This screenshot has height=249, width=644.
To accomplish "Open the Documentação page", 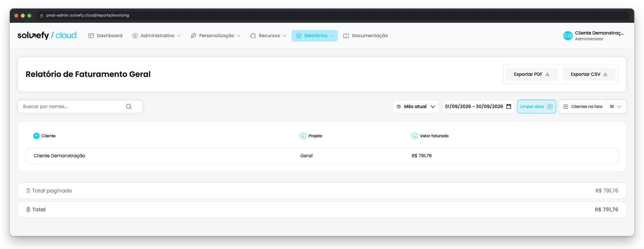I will point(366,36).
